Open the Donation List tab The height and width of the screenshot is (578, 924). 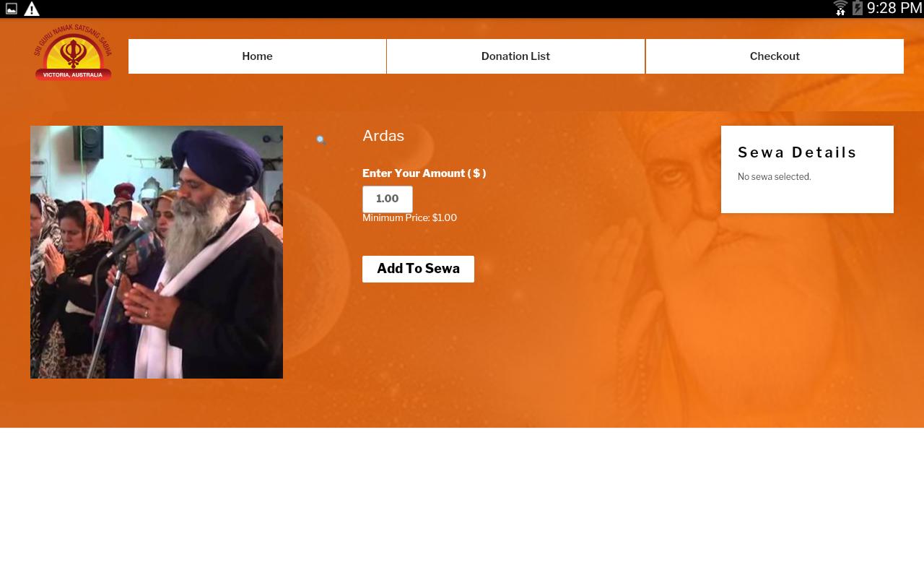click(515, 56)
